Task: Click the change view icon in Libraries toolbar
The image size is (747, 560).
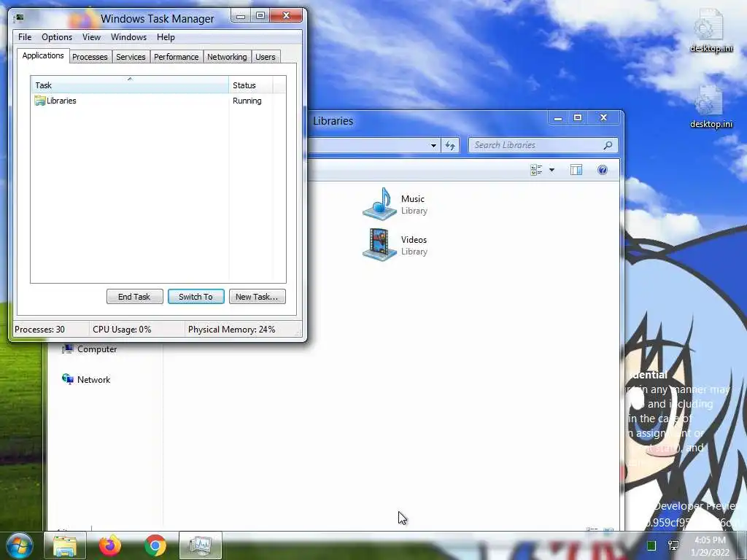Action: click(x=536, y=170)
